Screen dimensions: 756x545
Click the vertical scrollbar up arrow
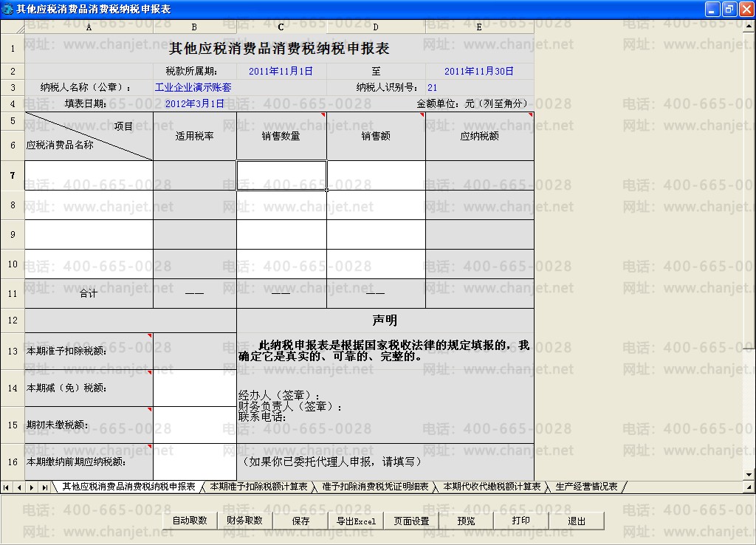coord(749,24)
